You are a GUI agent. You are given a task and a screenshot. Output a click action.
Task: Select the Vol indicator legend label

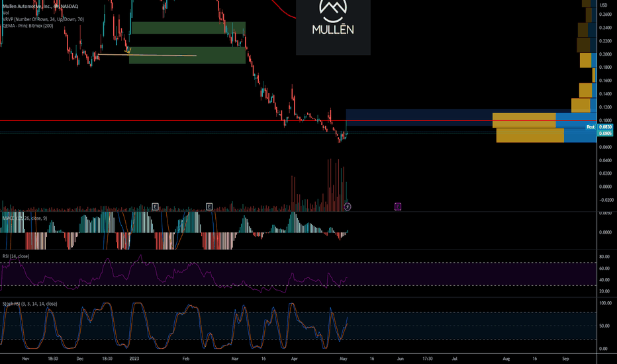click(x=5, y=13)
